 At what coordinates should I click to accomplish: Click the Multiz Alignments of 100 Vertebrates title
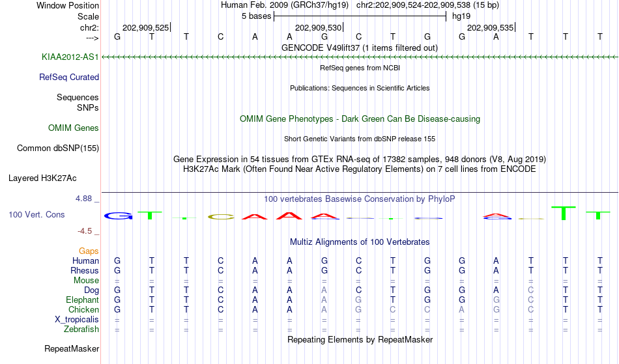(x=360, y=242)
